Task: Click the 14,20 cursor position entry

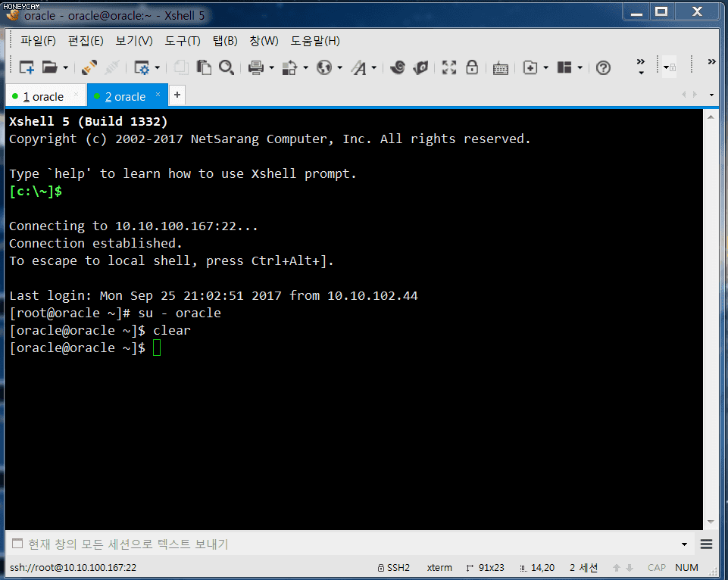Action: pyautogui.click(x=537, y=567)
